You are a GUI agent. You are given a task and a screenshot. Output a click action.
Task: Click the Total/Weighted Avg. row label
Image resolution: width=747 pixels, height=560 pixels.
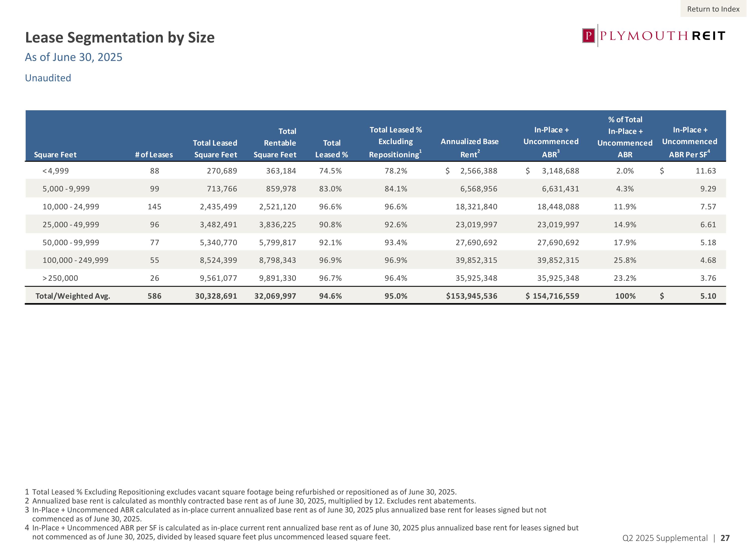click(x=73, y=296)
